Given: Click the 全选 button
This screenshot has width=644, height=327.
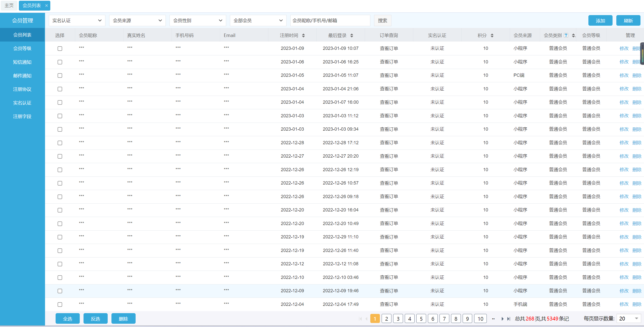Looking at the screenshot, I should click(x=68, y=319).
